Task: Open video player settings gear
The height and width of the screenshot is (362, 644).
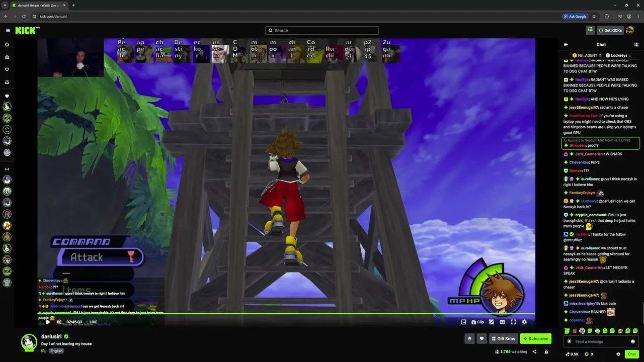Action: pos(524,322)
